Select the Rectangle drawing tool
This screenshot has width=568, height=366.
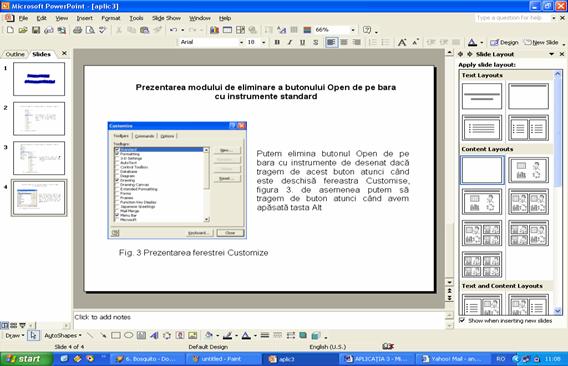coord(116,336)
